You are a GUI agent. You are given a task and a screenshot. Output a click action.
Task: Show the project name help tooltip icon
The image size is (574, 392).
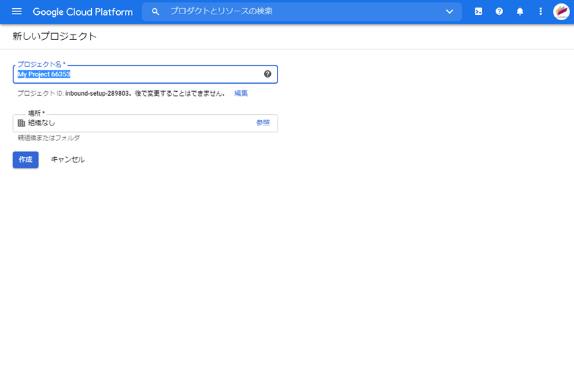click(267, 74)
